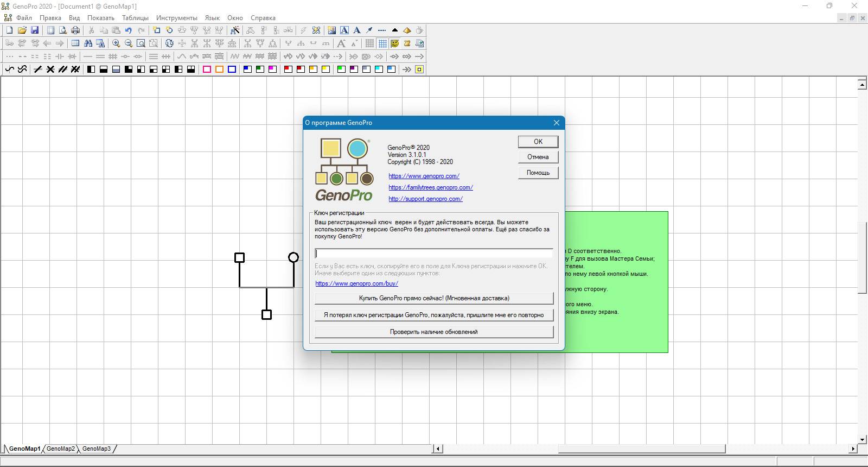Open print preview with the magnifier-page icon
Image resolution: width=868 pixels, height=467 pixels.
coord(63,30)
